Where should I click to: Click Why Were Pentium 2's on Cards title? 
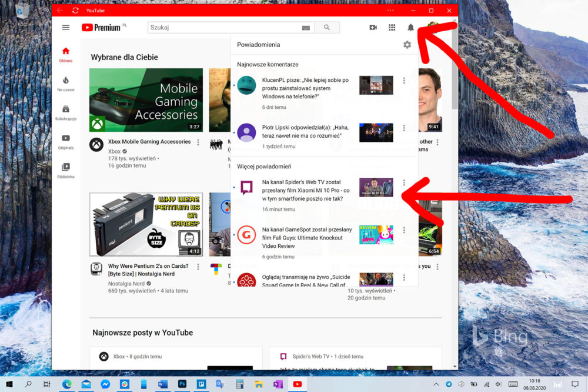click(148, 270)
